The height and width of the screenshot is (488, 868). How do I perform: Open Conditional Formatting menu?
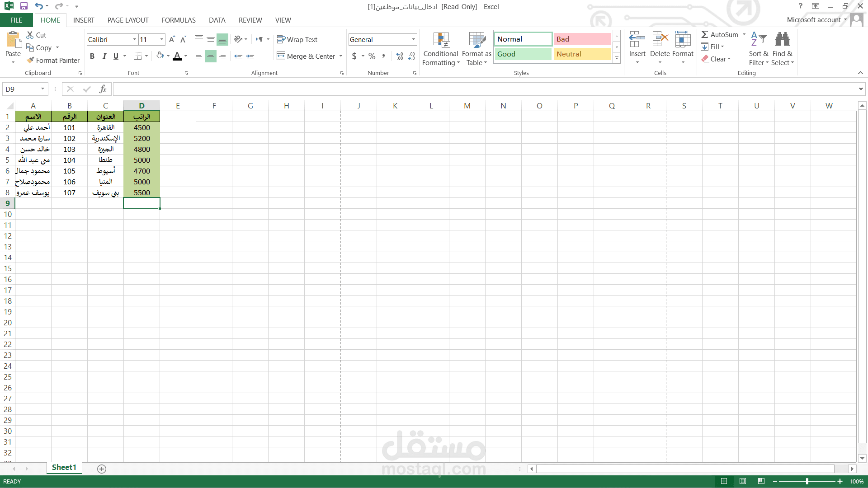pyautogui.click(x=441, y=49)
